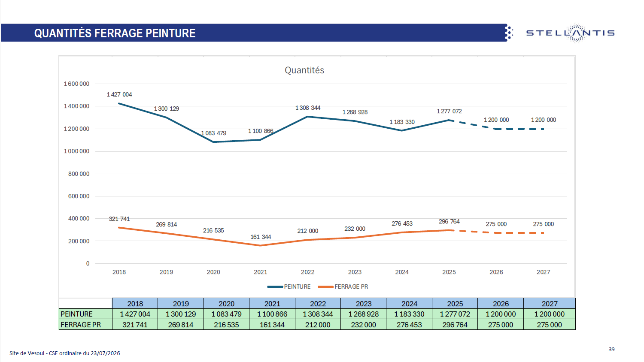Viewport: 644px width, 362px height.
Task: Select the 2018 column header in table
Action: click(135, 303)
